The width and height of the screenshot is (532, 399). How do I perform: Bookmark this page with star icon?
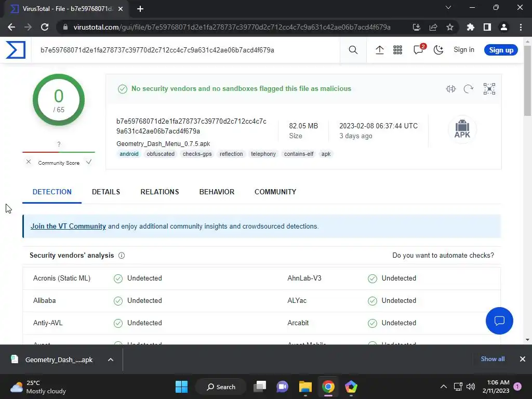point(450,27)
